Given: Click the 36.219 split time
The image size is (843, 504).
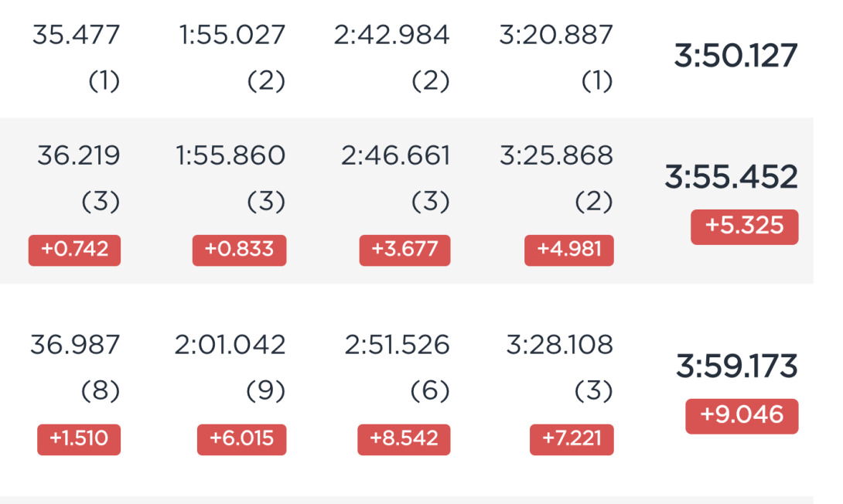Looking at the screenshot, I should click(78, 156).
